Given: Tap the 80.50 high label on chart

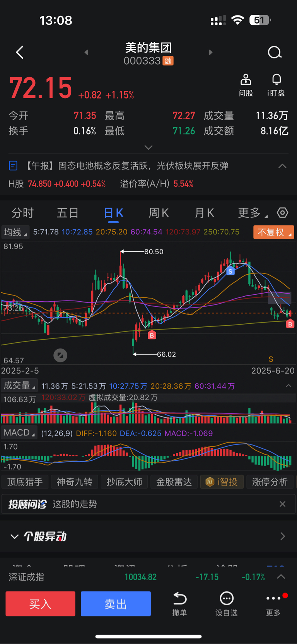Looking at the screenshot, I should click(154, 251).
